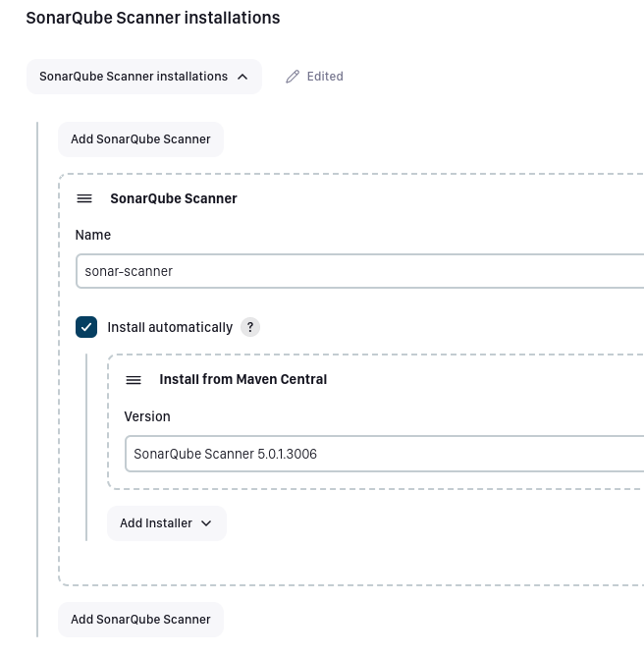Click the Install from Maven Central title

coord(243,379)
